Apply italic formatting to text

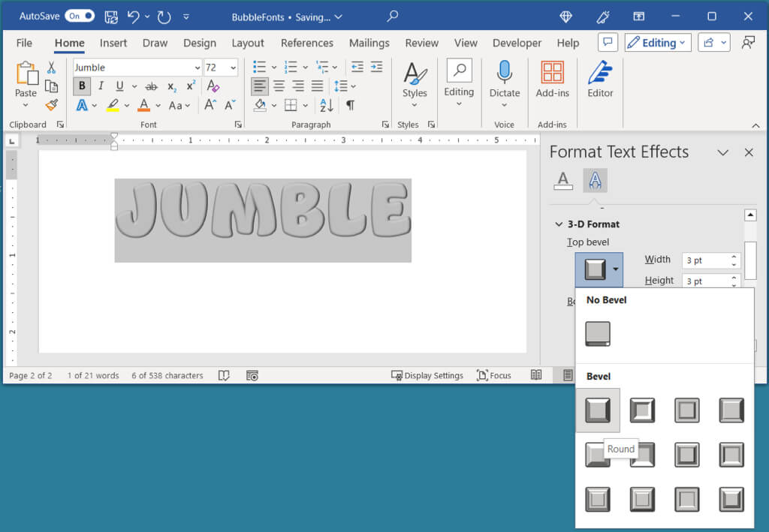[x=101, y=86]
